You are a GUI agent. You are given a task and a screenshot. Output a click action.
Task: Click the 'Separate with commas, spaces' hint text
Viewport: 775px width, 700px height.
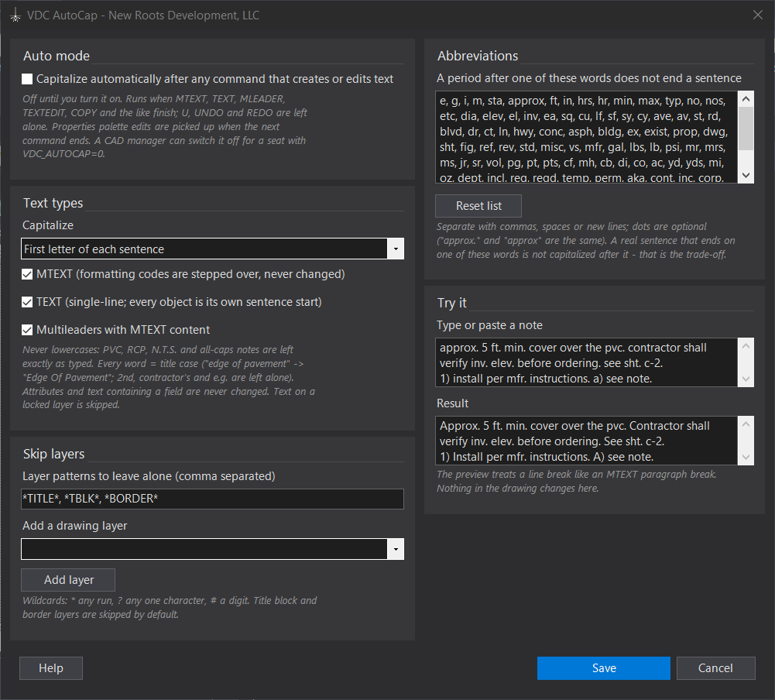point(585,240)
